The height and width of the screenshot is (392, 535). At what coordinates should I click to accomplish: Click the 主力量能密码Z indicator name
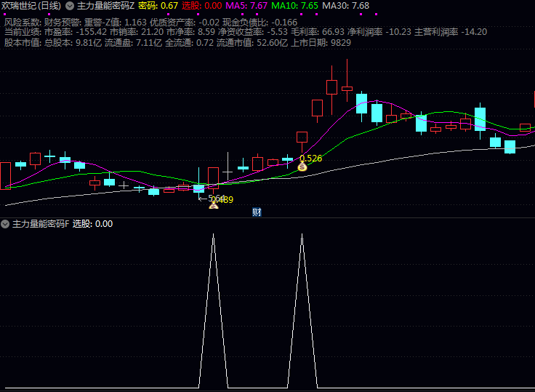105,6
